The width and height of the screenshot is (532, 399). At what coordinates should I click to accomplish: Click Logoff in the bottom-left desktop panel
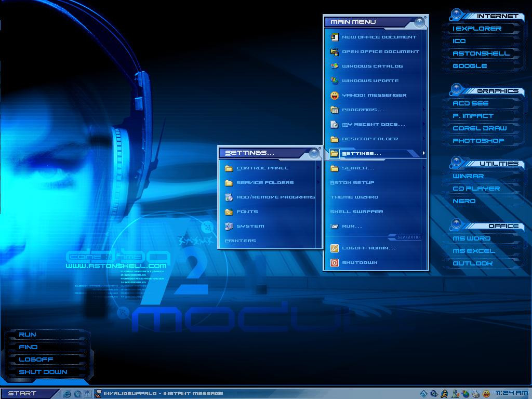[x=36, y=360]
